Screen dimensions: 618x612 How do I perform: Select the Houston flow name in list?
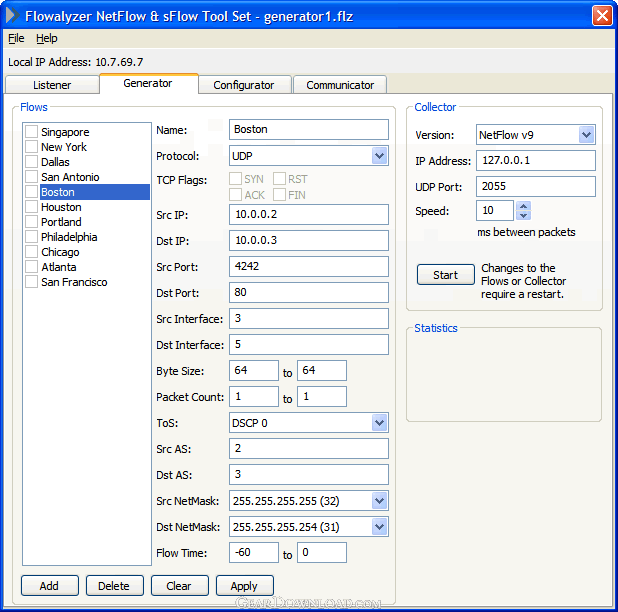(x=61, y=207)
